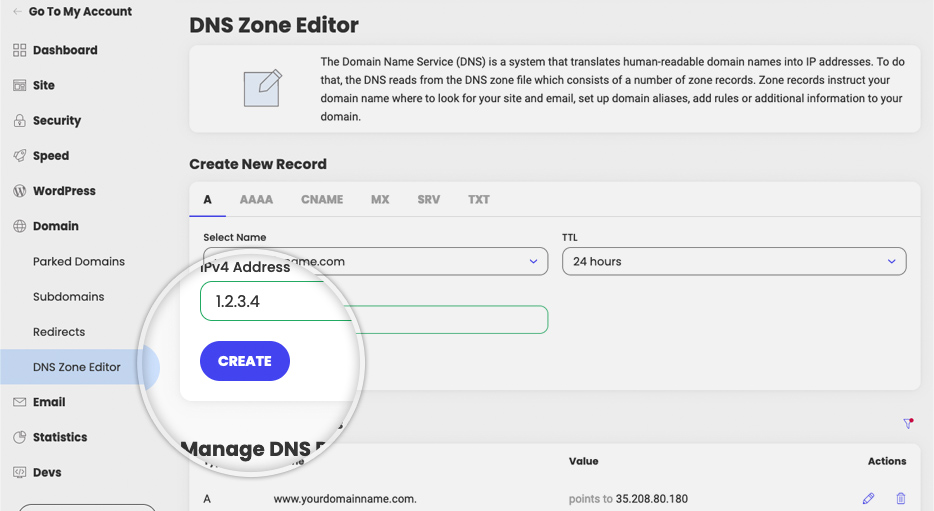The image size is (934, 511).
Task: Open the Devs section
Action: [47, 472]
